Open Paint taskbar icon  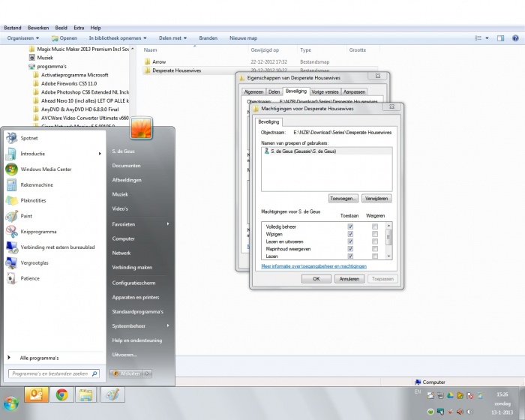(x=112, y=395)
